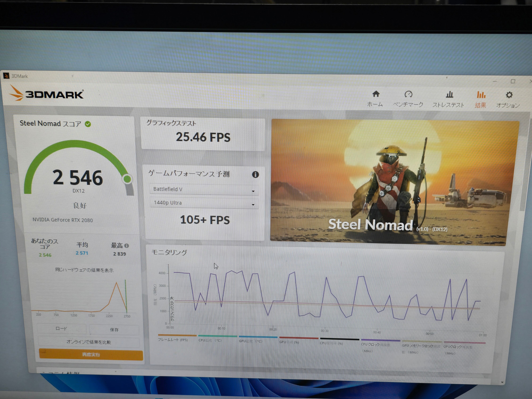Screen dimensions: 532x399
Task: Click the orange 再度実行 run again button
Action: [x=91, y=354]
